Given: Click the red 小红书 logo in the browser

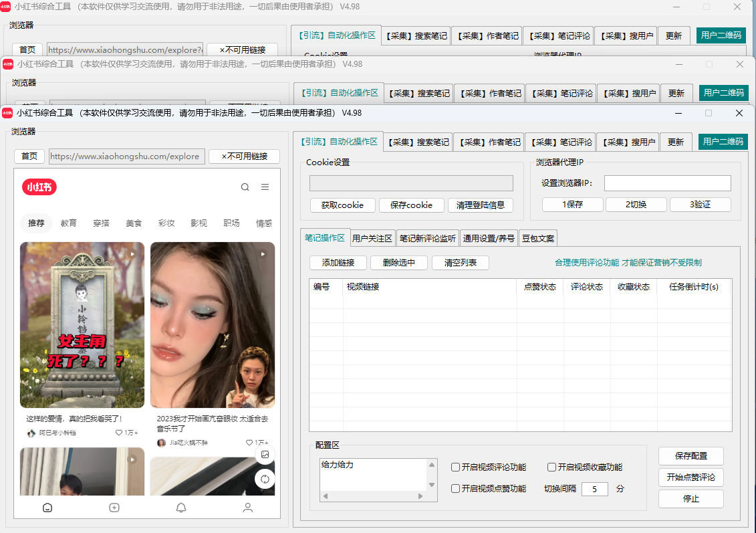Looking at the screenshot, I should pyautogui.click(x=39, y=187).
